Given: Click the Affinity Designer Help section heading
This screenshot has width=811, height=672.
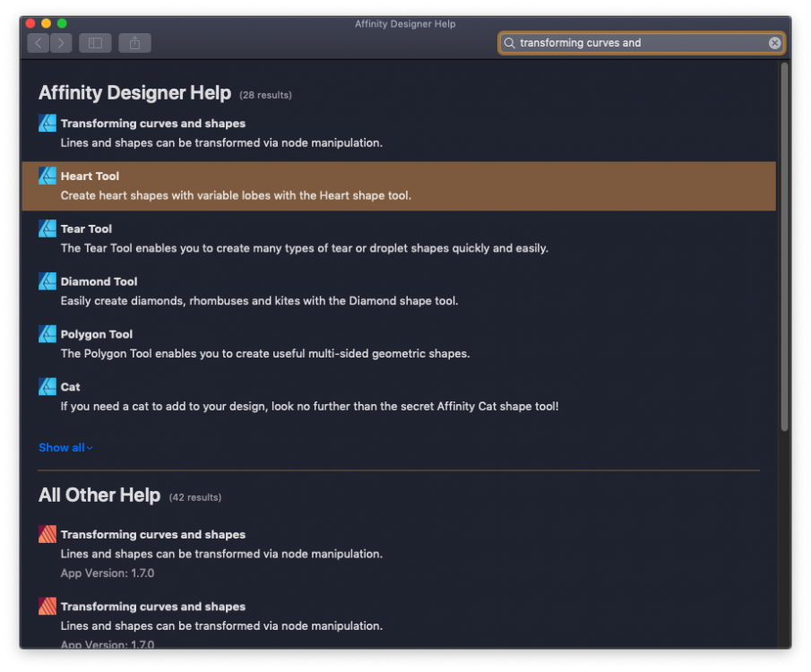Looking at the screenshot, I should point(134,93).
